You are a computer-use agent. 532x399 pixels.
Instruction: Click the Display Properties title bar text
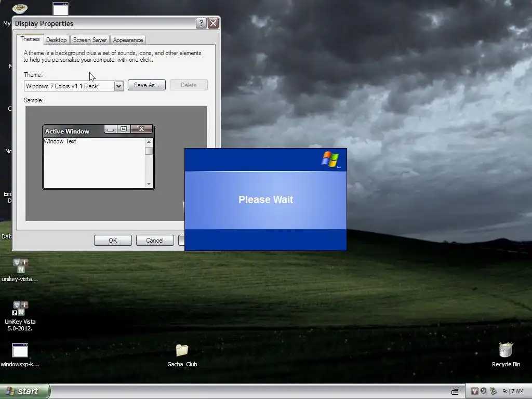[x=44, y=23]
